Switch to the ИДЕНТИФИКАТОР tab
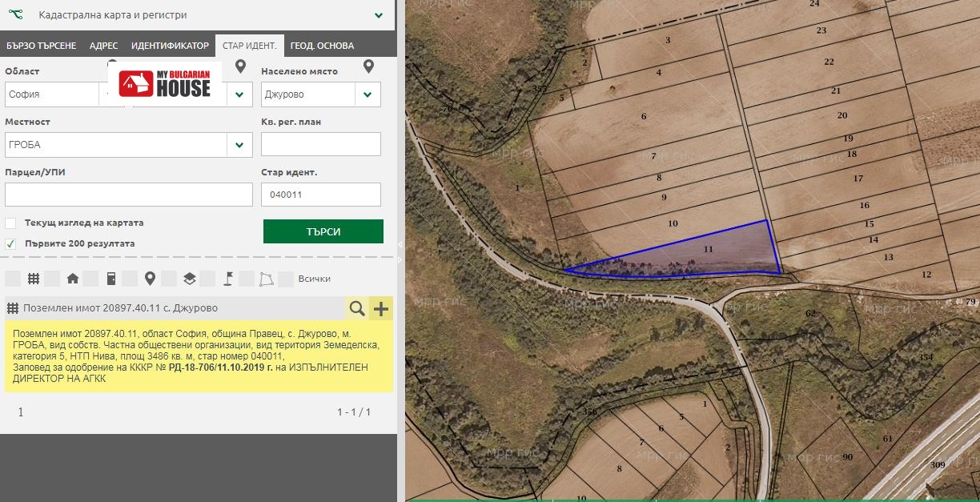 tap(170, 46)
